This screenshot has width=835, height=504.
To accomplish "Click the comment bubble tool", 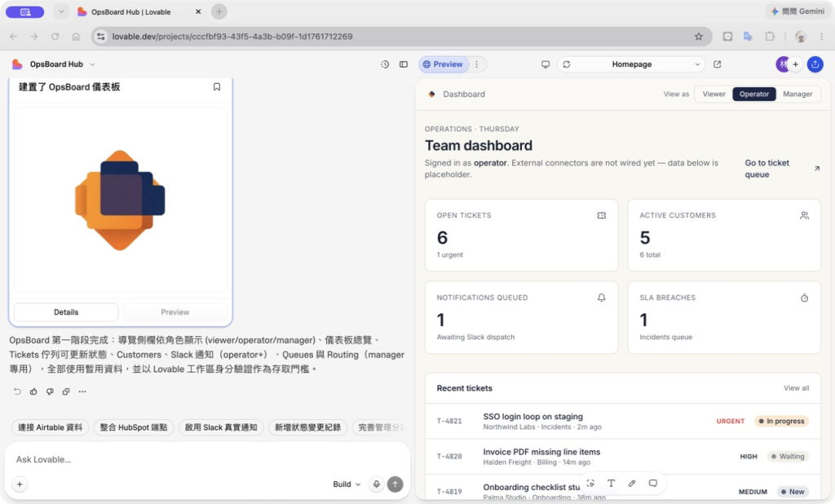I will tap(653, 484).
